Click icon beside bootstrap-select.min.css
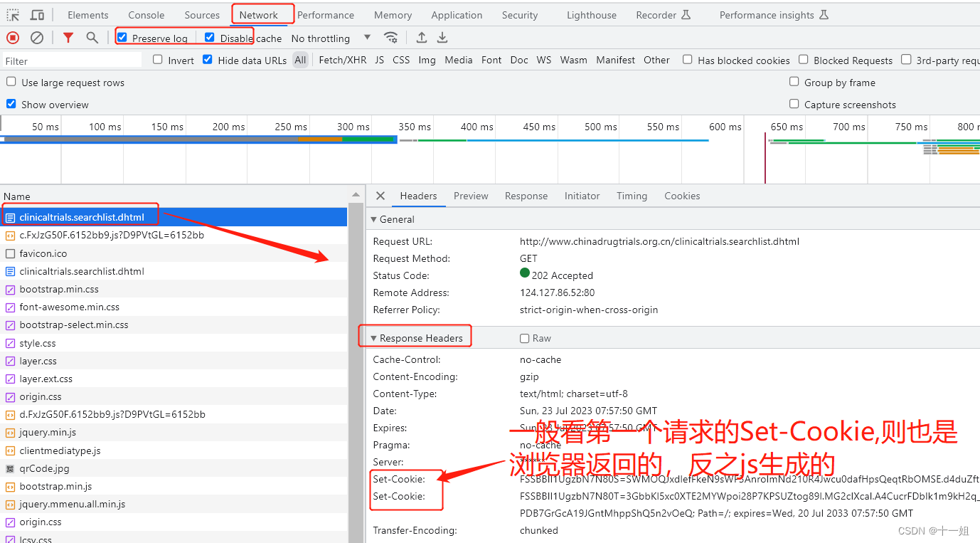This screenshot has width=980, height=543. 10,325
